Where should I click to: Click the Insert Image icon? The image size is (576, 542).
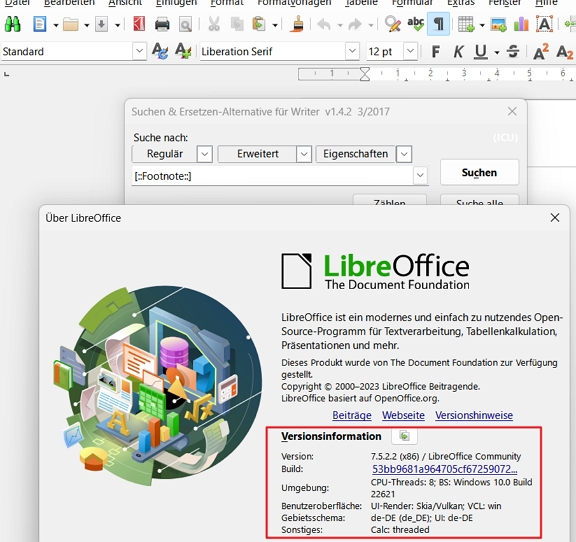(499, 25)
